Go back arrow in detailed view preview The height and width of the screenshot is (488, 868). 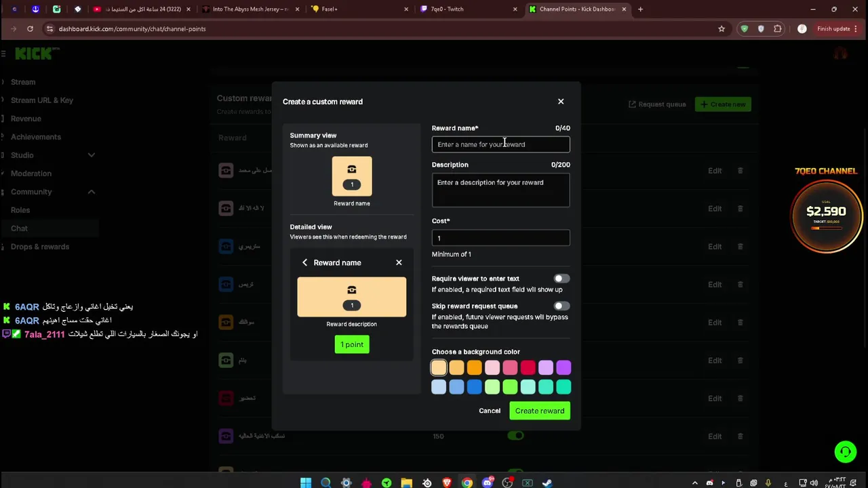(x=304, y=263)
